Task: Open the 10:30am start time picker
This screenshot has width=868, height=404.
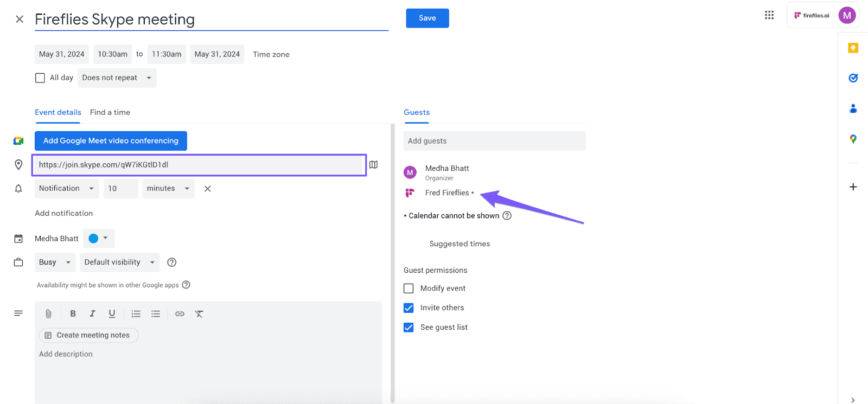Action: [113, 54]
